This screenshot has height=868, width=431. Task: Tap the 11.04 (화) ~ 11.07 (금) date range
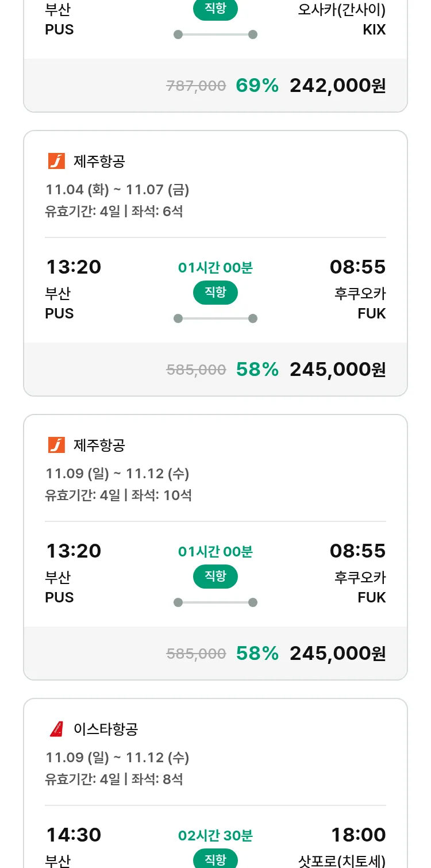tap(117, 189)
